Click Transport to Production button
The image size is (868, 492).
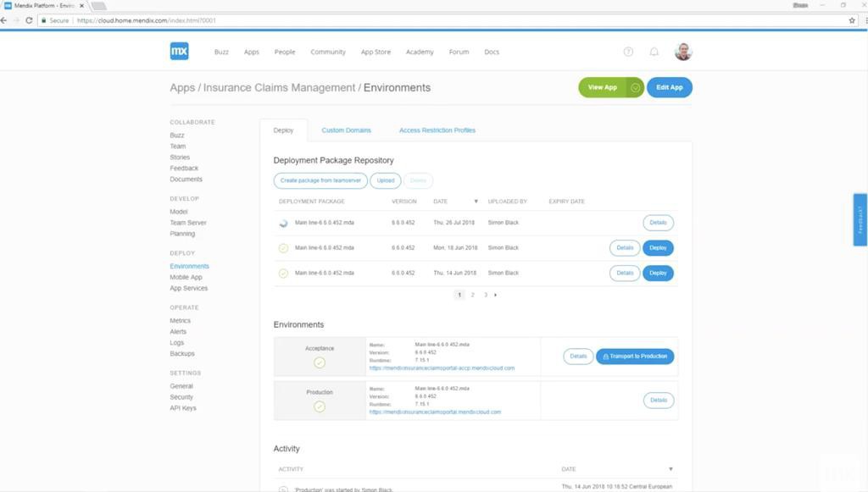[x=635, y=357]
